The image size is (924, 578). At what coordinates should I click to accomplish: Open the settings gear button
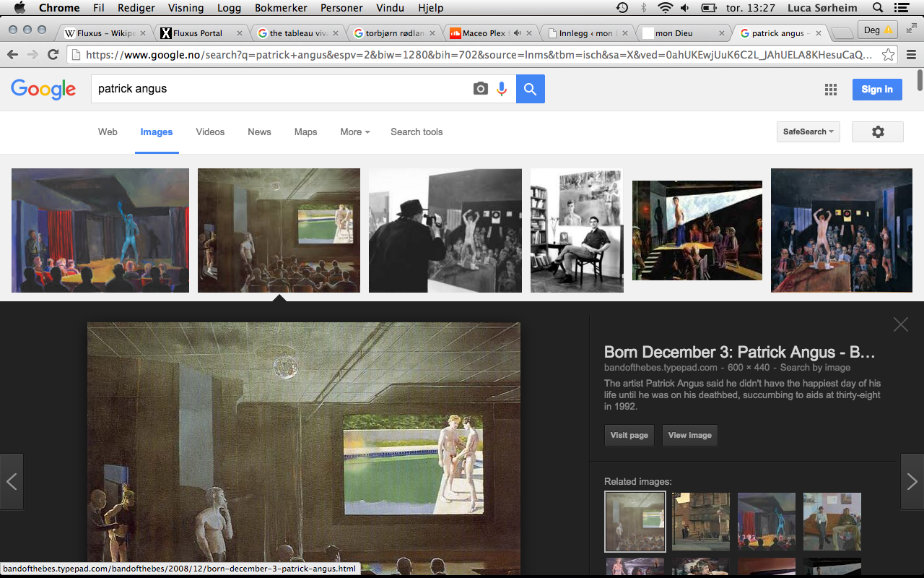tap(878, 131)
